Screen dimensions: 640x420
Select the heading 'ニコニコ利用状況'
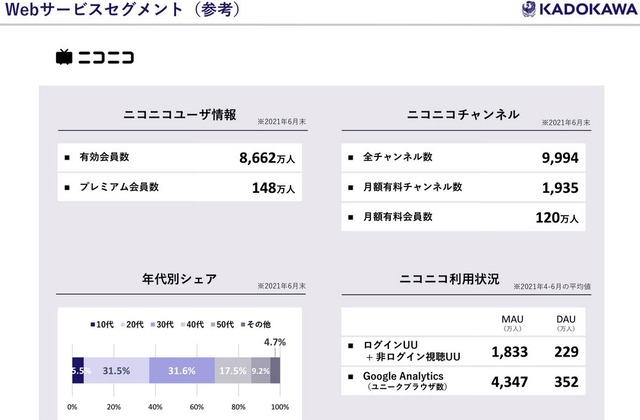point(449,279)
